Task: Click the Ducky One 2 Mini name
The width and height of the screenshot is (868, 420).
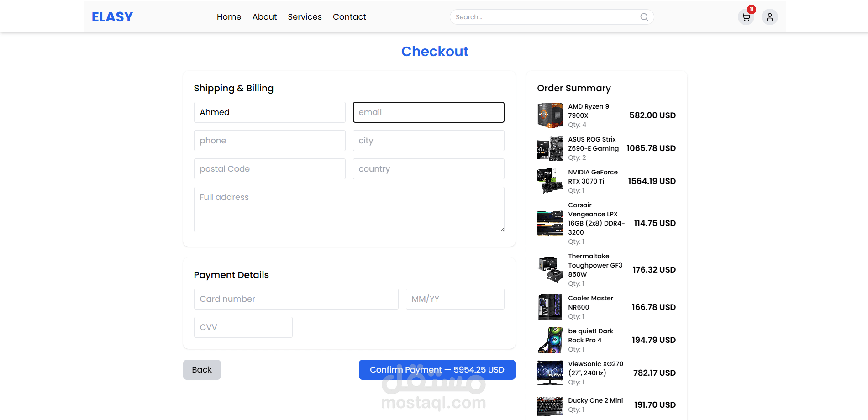Action: tap(595, 400)
